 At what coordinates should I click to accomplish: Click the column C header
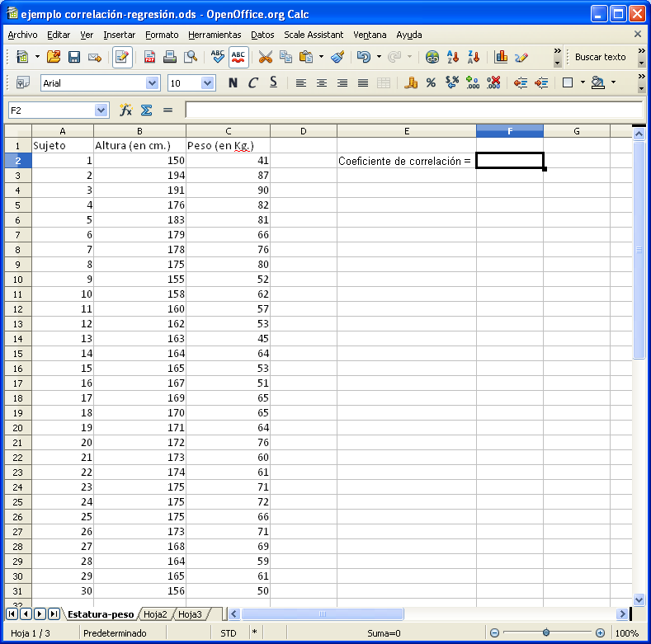228,131
